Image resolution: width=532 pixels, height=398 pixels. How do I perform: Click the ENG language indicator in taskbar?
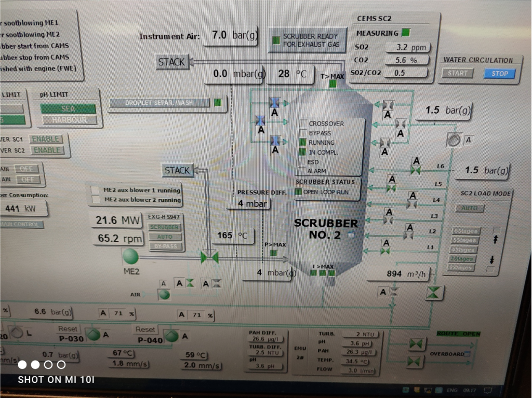[452, 390]
